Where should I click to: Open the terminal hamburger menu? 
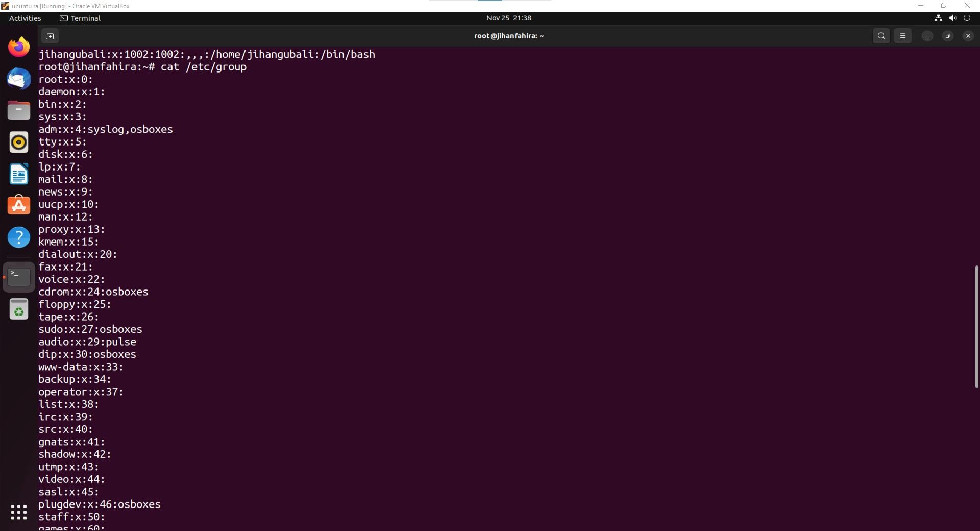[x=903, y=36]
